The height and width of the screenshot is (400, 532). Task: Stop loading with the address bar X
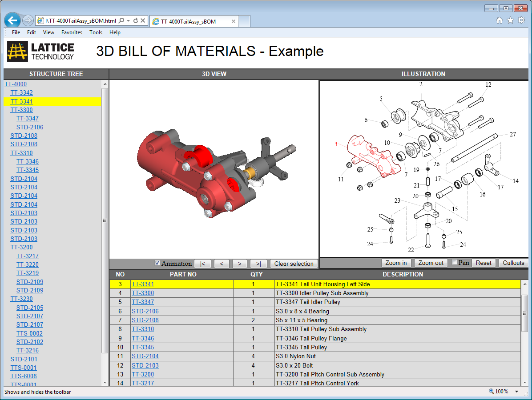pos(143,21)
